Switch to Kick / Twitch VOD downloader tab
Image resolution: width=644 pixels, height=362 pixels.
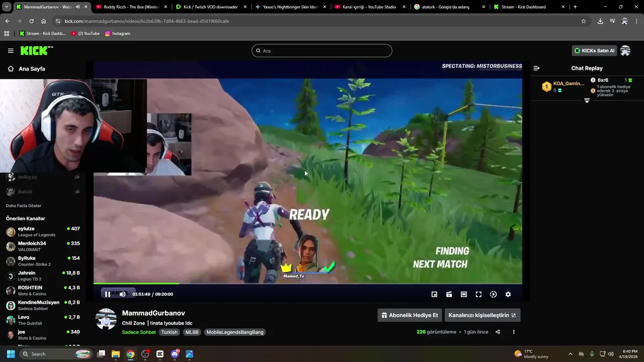click(x=211, y=7)
